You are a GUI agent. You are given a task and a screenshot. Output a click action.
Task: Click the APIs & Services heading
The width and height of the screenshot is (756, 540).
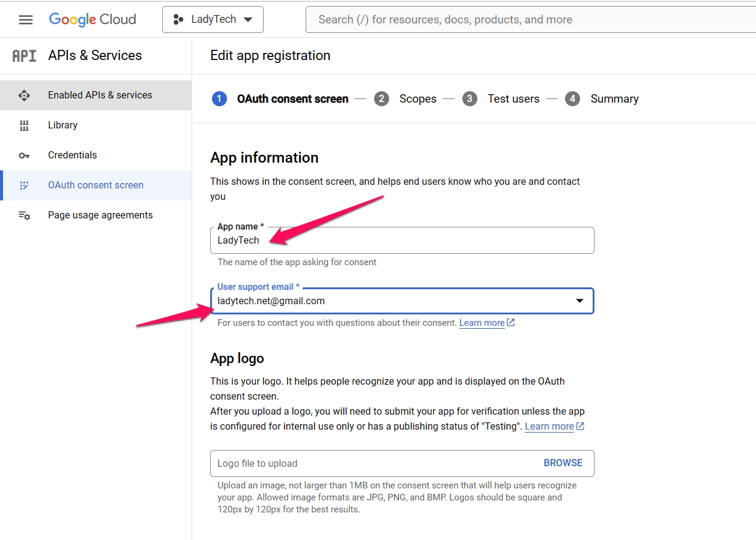click(x=95, y=56)
